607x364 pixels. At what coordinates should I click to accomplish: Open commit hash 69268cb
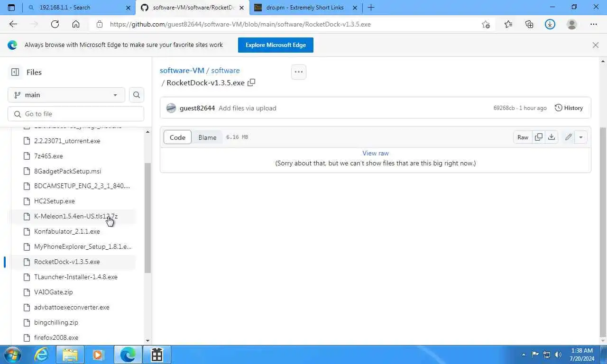tap(504, 108)
